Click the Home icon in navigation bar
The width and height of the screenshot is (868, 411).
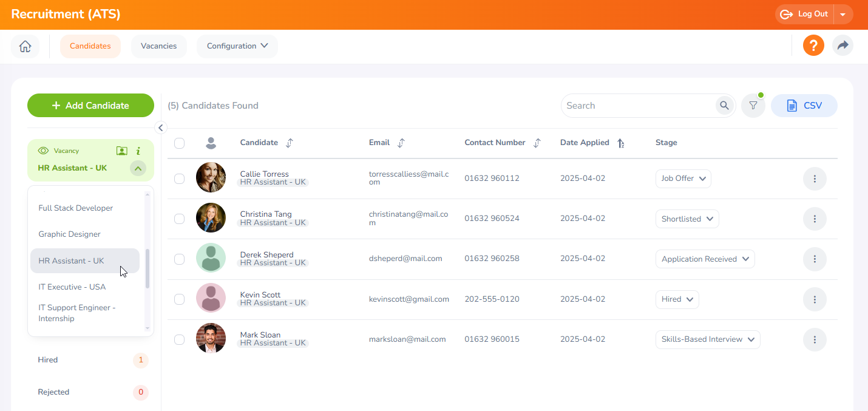[25, 46]
